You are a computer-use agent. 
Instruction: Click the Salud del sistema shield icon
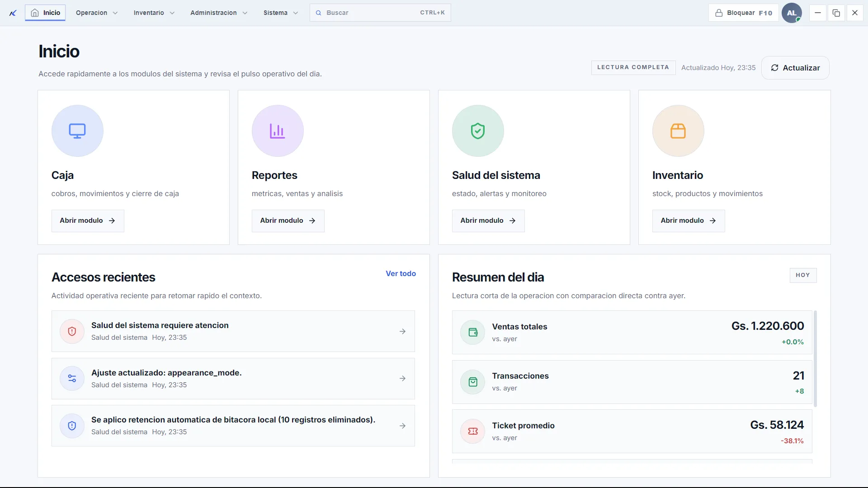478,131
